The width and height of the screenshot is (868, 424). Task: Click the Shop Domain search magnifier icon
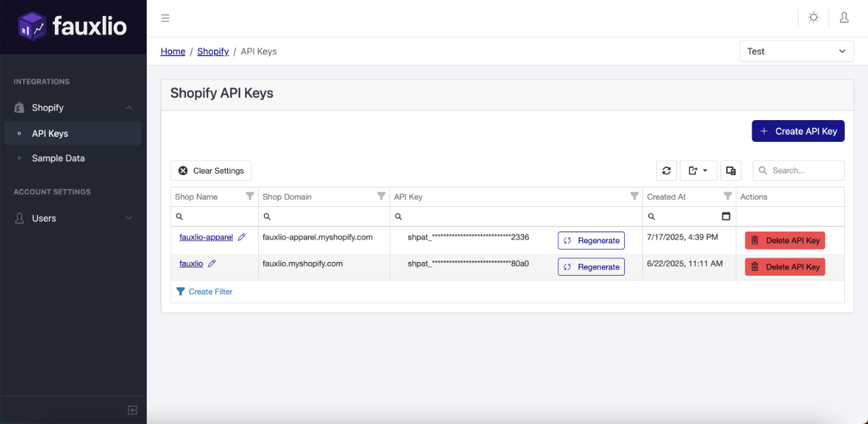click(267, 216)
